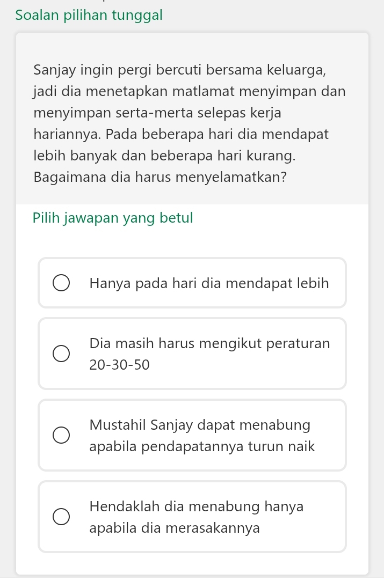Click answer text "Hendaklah dia menabung hanya"
This screenshot has width=384, height=588.
click(197, 506)
